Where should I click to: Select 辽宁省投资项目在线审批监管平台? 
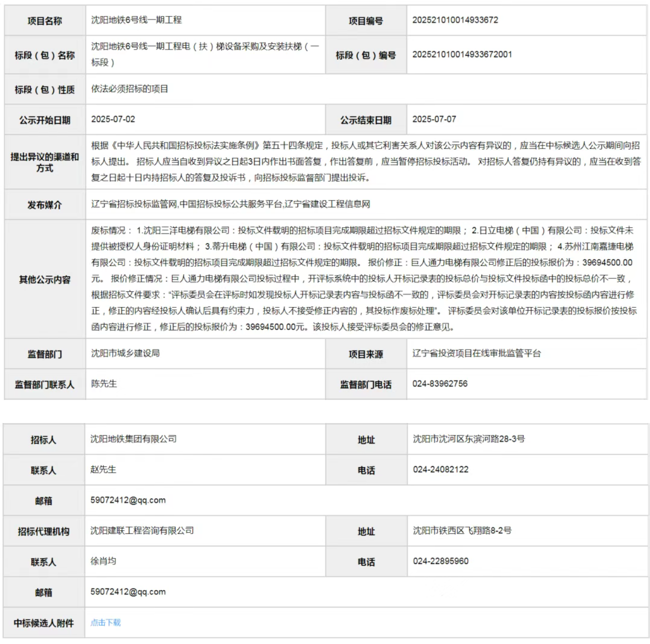(x=476, y=353)
